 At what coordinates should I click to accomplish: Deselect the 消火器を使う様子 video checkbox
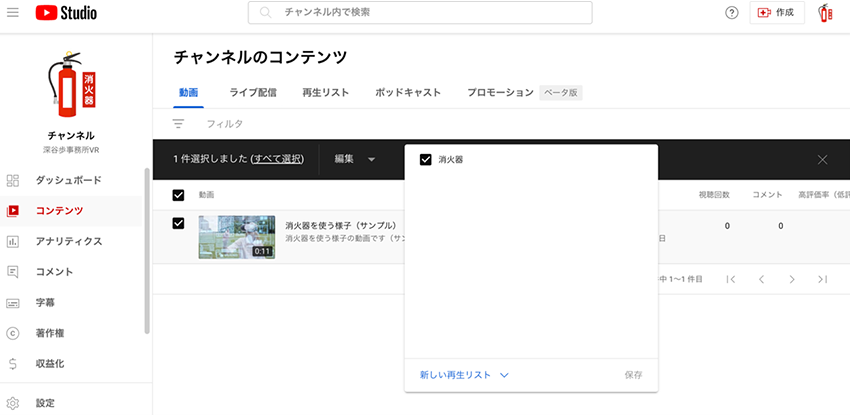[178, 223]
